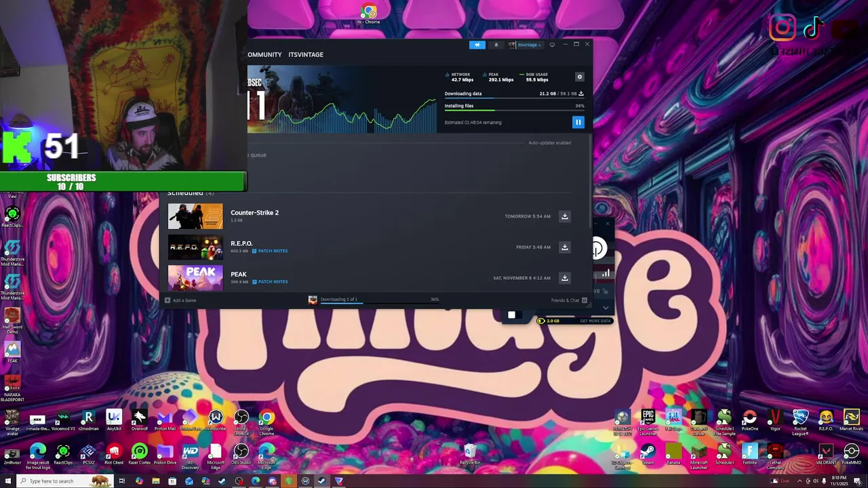Open File Explorer from taskbar
The image size is (868, 488).
pos(156,481)
